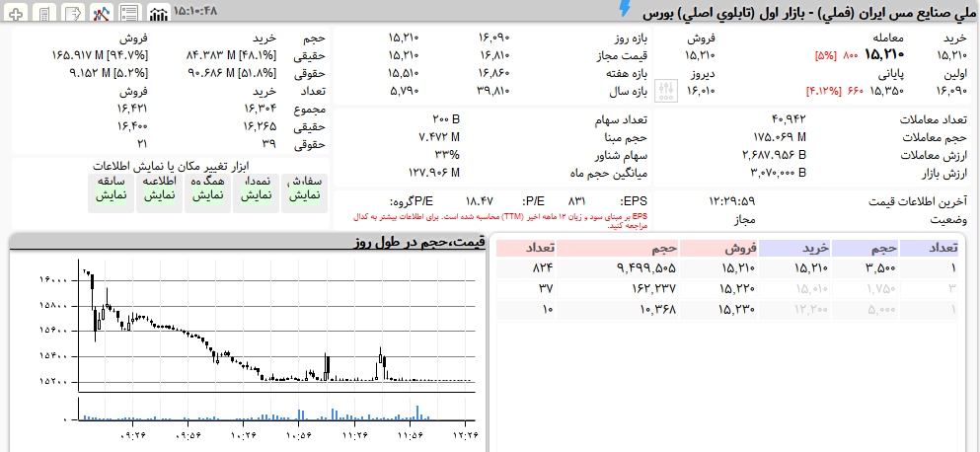Screen dimensions: 980x452
Task: Click the بازه هفته high ۱۶,۸۶۰
Action: [493, 74]
